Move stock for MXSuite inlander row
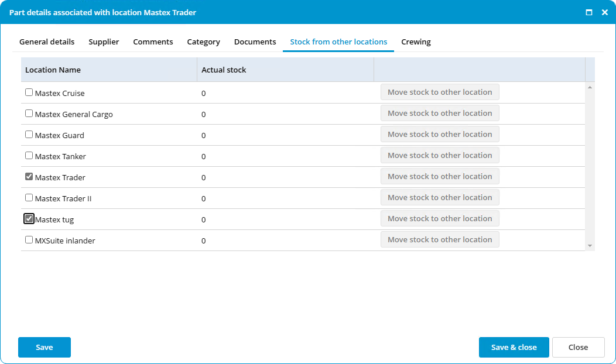This screenshot has height=364, width=616. click(440, 239)
